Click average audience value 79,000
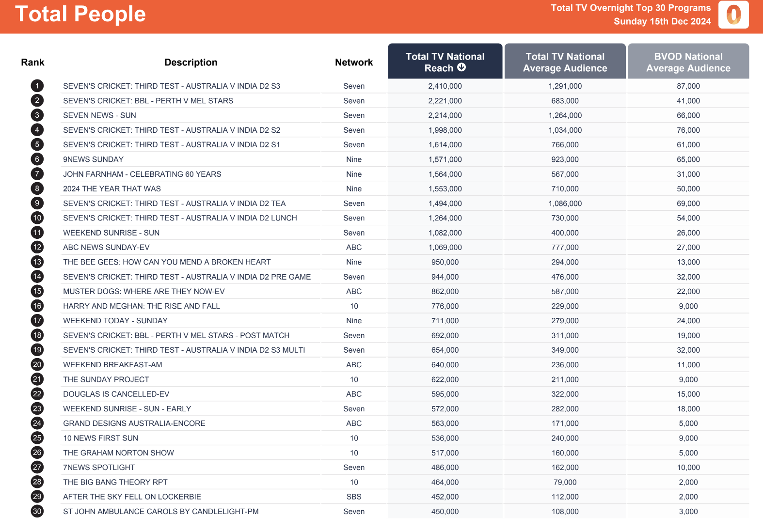 [x=565, y=482]
